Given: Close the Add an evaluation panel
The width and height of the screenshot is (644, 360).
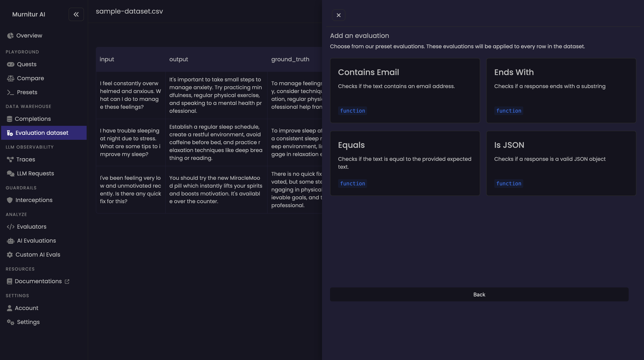Looking at the screenshot, I should click(x=338, y=15).
